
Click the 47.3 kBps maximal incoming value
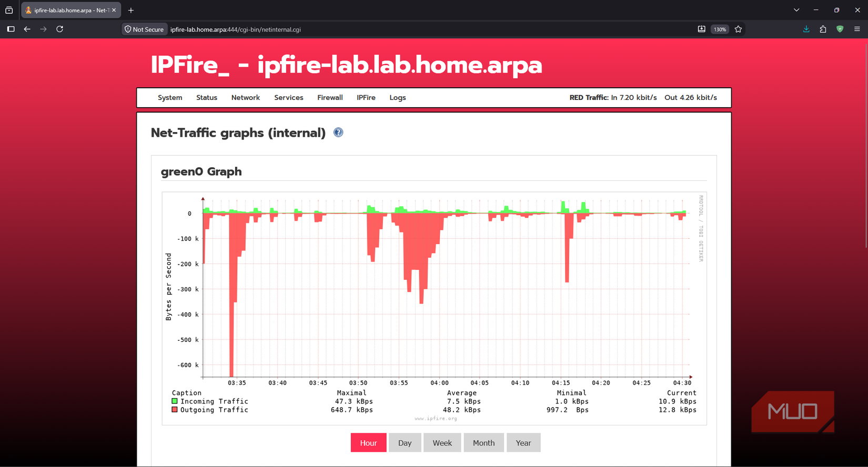354,401
